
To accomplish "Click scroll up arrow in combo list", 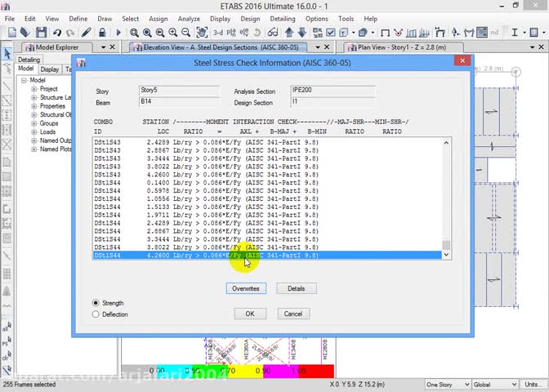I will pos(446,142).
